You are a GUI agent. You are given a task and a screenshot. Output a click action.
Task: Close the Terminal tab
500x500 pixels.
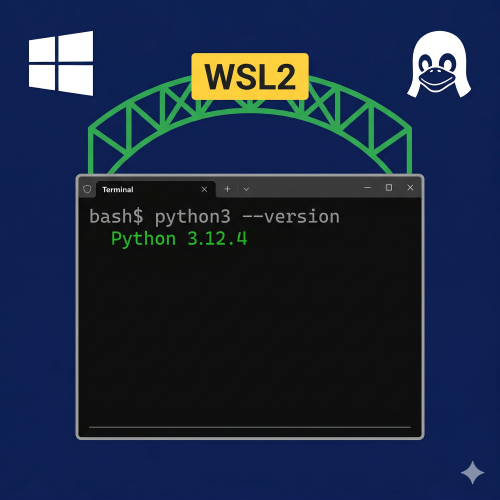click(x=204, y=189)
